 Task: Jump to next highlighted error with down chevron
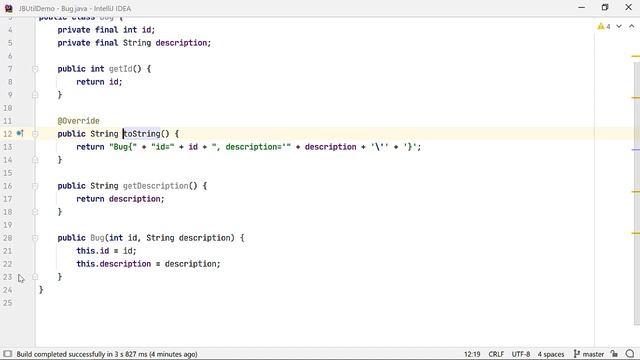[619, 27]
